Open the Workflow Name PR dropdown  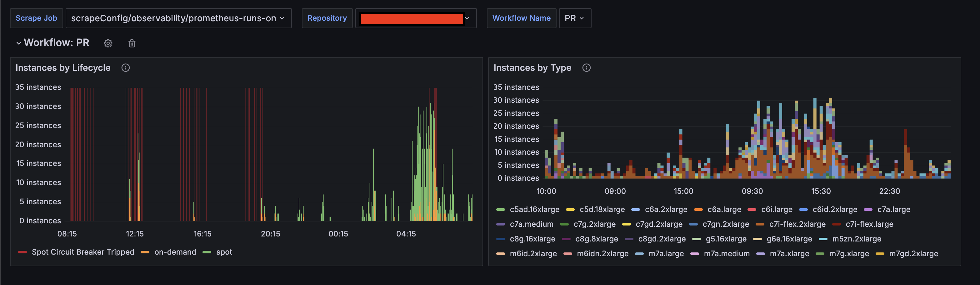tap(575, 18)
